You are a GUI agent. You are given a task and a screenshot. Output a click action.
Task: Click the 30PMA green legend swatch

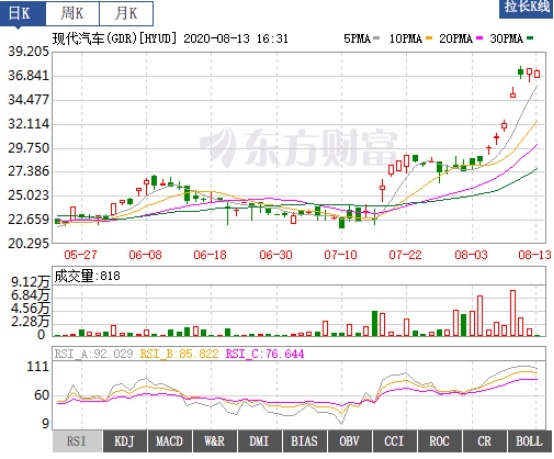click(530, 38)
